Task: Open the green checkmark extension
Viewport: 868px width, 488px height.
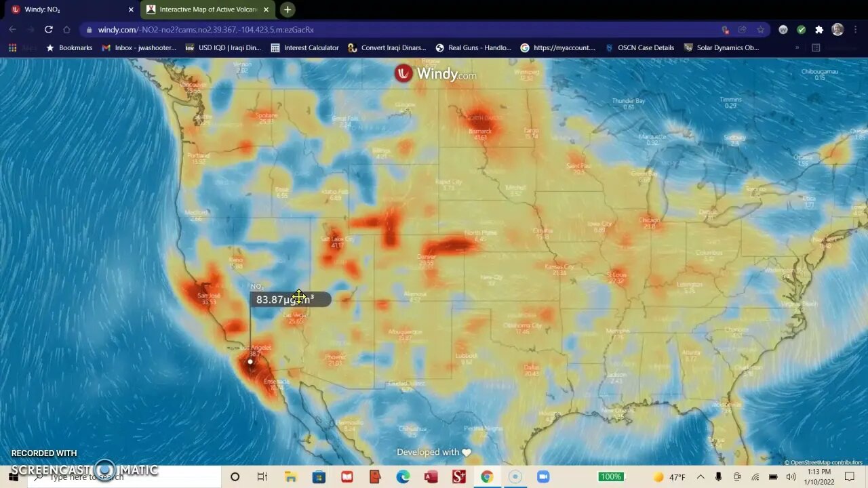Action: (x=802, y=30)
